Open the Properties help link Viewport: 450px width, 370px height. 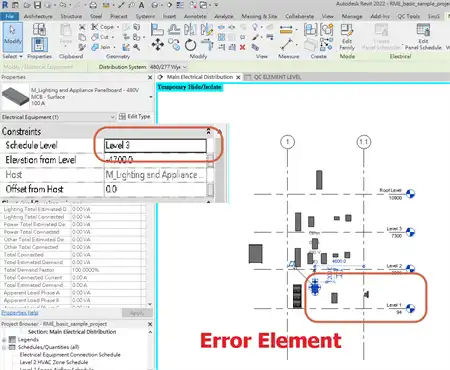(20, 313)
